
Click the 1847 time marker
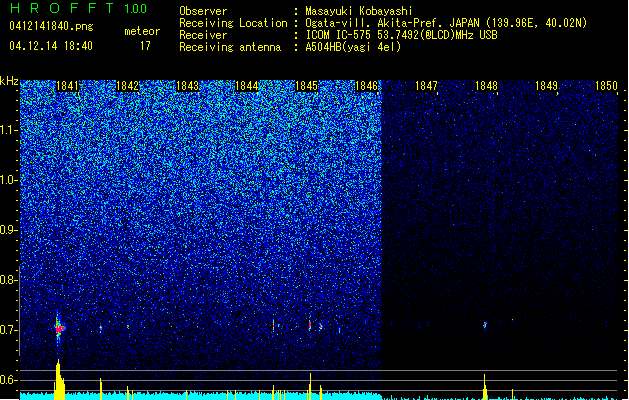426,86
